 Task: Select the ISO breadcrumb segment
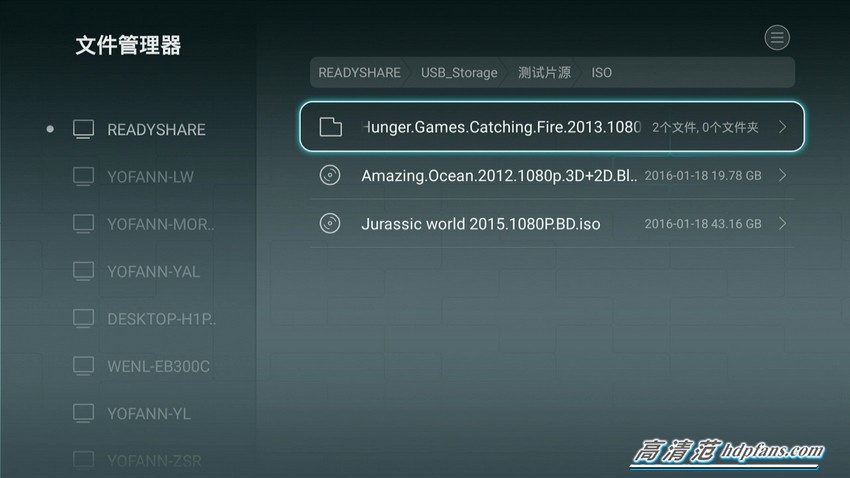(x=601, y=73)
